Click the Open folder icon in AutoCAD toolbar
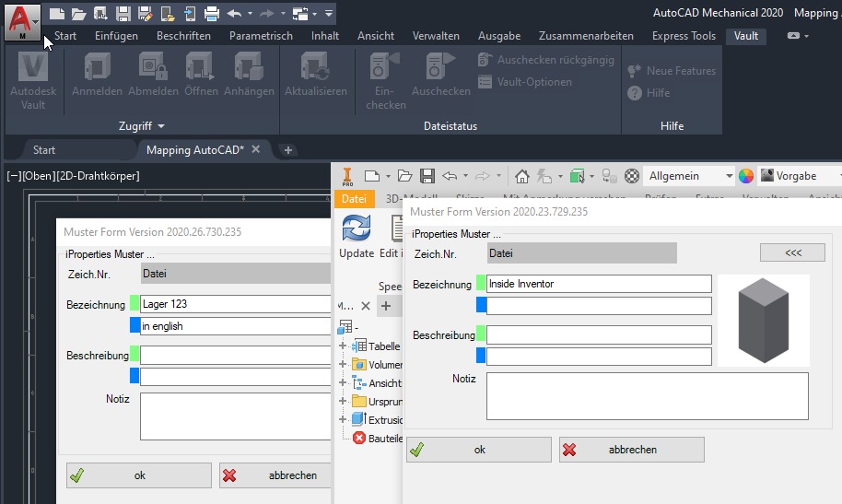 78,14
